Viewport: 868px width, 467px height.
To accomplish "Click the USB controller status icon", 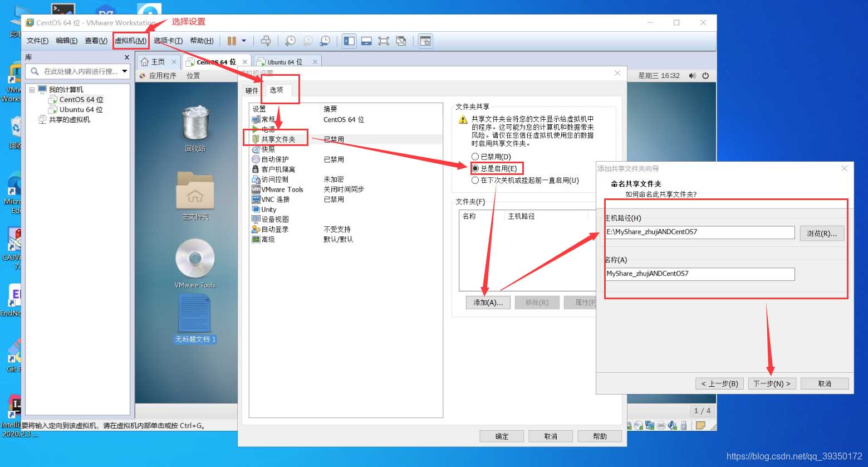I will (684, 425).
